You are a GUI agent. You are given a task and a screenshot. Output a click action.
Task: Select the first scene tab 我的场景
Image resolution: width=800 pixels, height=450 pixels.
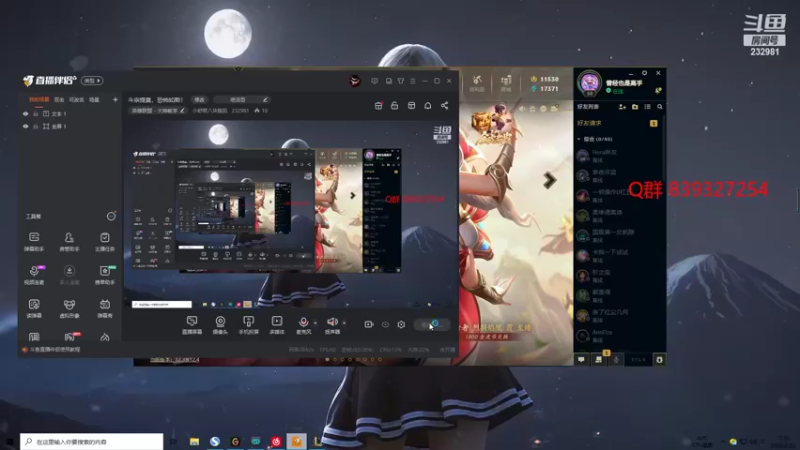tap(39, 99)
